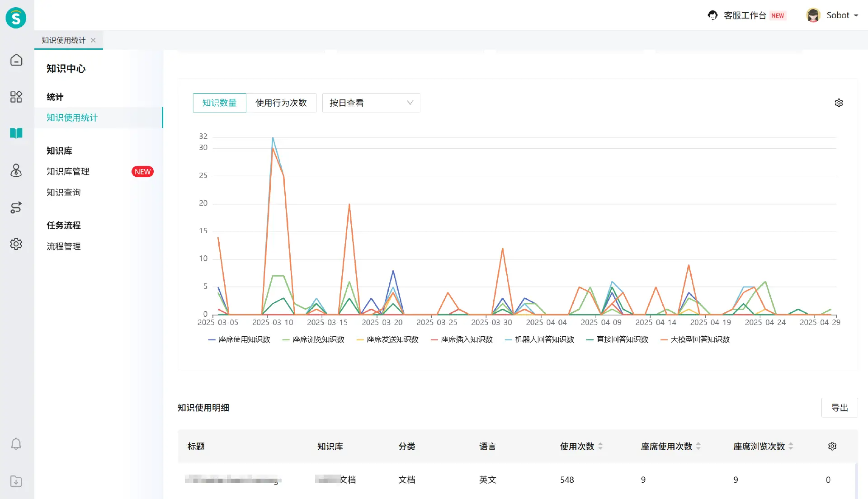The height and width of the screenshot is (499, 868).
Task: Close the 知识使用统计 tab
Action: tap(93, 40)
